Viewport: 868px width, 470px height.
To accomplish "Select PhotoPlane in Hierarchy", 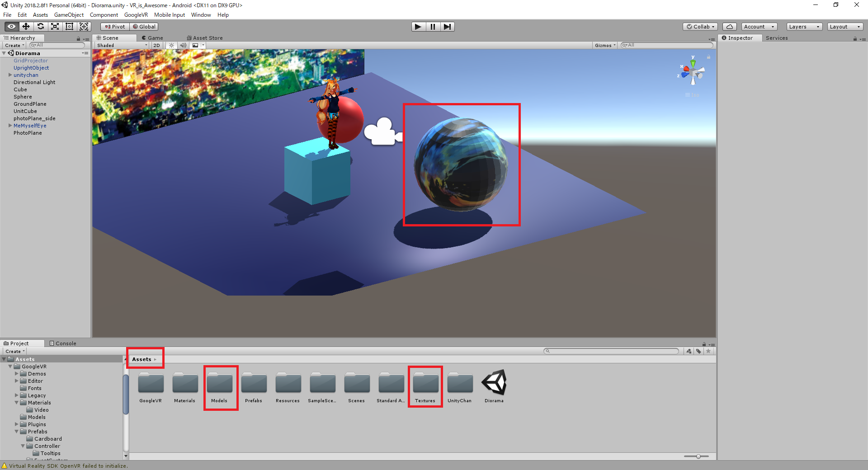I will (28, 133).
